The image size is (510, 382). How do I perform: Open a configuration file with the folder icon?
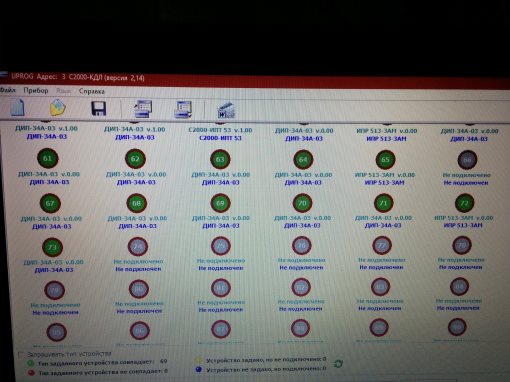pos(57,108)
